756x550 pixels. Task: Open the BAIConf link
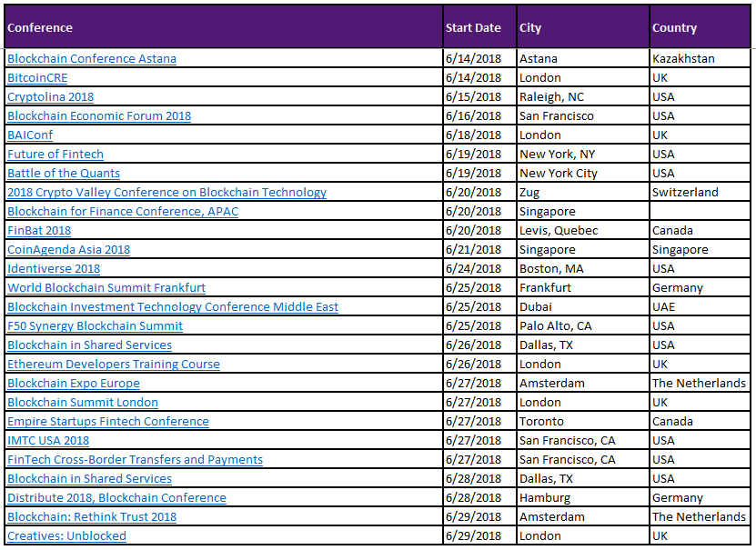pyautogui.click(x=30, y=135)
